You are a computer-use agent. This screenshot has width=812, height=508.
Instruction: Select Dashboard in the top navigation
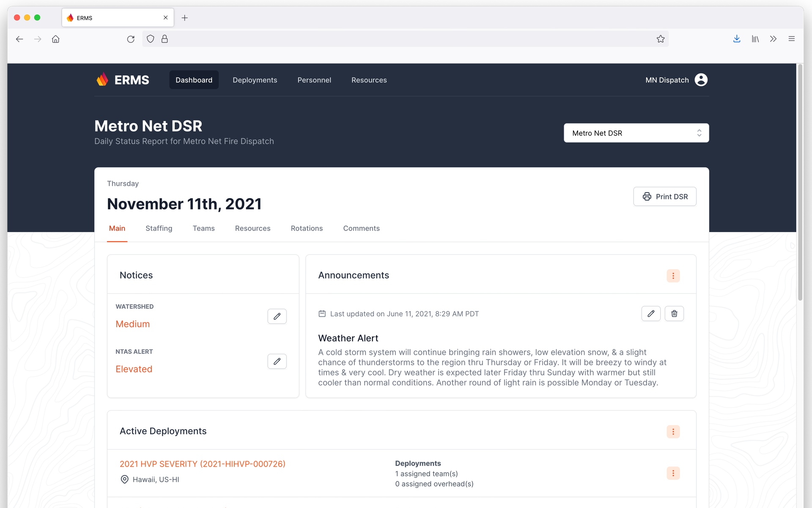(x=194, y=80)
